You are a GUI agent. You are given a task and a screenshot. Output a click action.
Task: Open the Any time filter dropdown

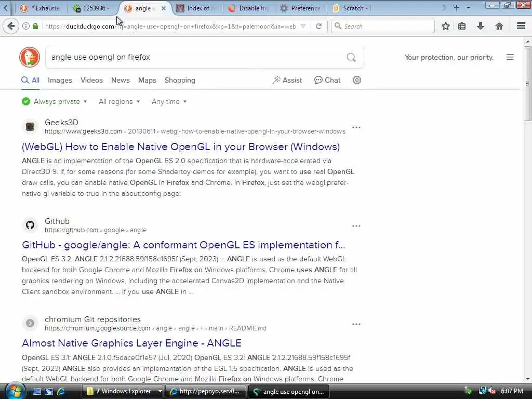click(x=169, y=101)
